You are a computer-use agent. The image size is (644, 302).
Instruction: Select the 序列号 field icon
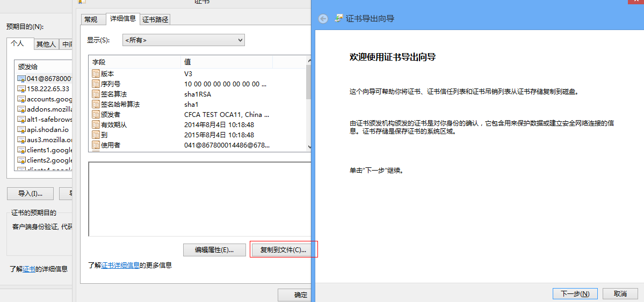coord(96,84)
